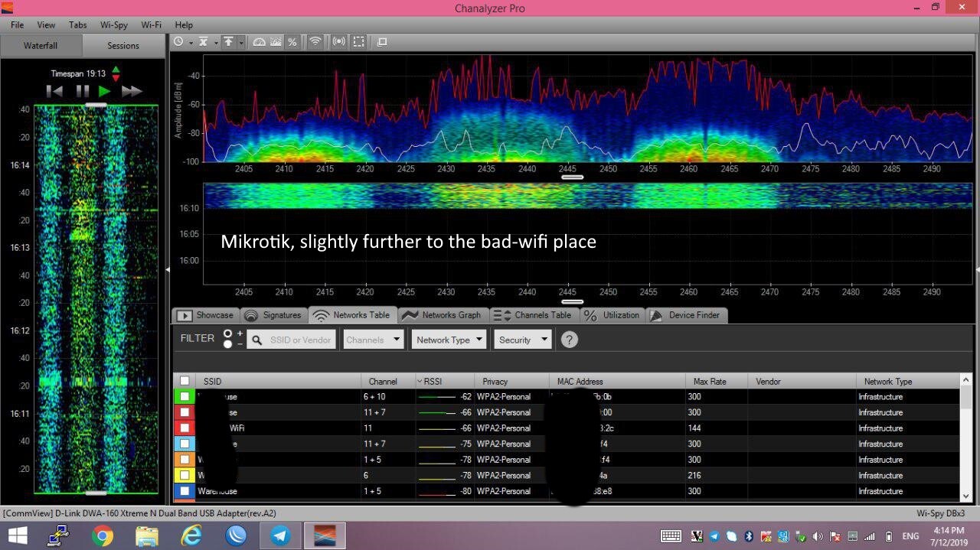
Task: Open the Network Type filter dropdown
Action: click(x=449, y=340)
